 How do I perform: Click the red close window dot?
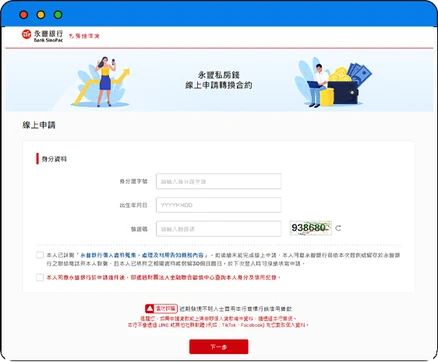coord(24,15)
